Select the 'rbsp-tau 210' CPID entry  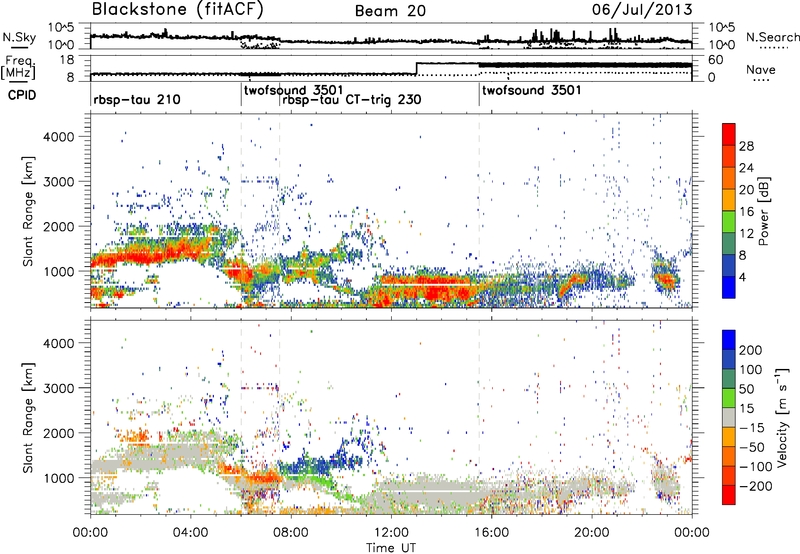point(137,99)
